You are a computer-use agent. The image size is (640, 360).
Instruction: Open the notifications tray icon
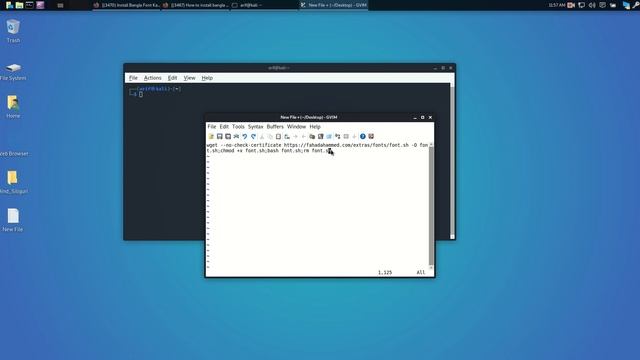(x=602, y=5)
